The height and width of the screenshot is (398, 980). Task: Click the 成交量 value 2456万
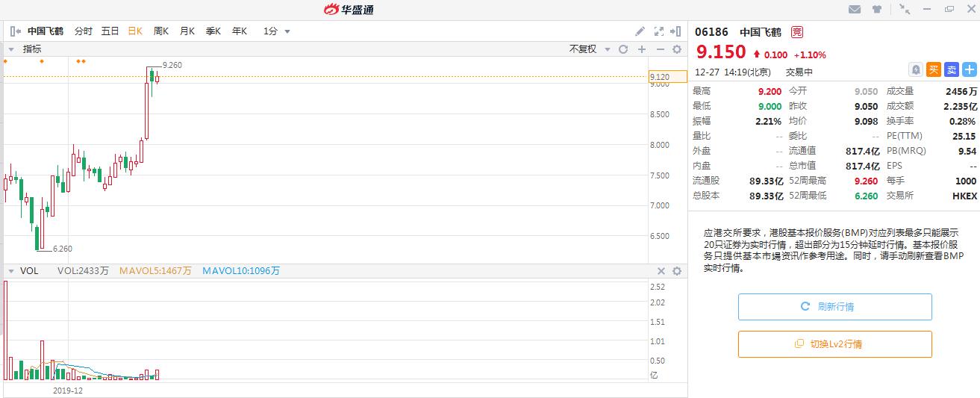[x=961, y=91]
